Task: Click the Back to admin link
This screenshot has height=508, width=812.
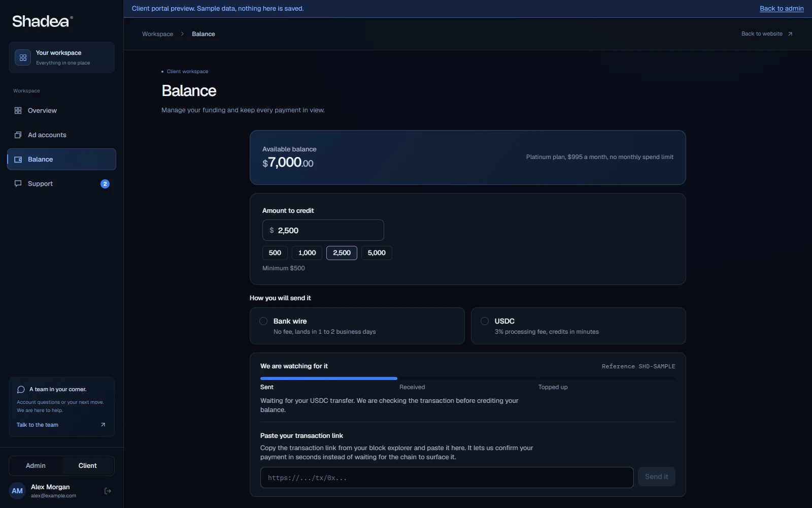Action: pyautogui.click(x=782, y=9)
